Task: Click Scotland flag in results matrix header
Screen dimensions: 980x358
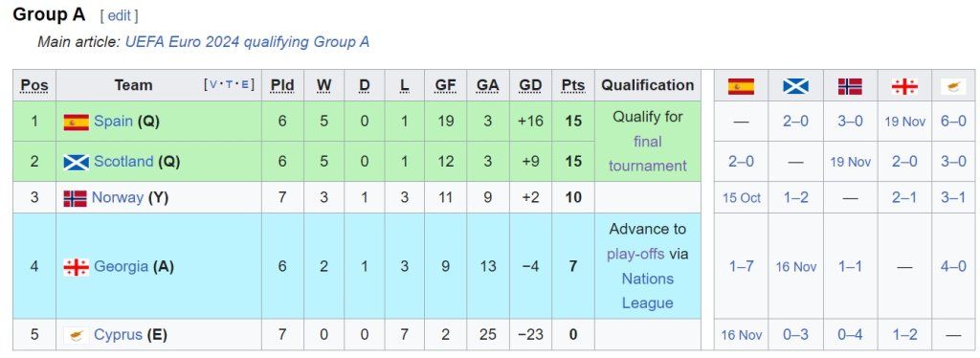Action: [x=795, y=86]
